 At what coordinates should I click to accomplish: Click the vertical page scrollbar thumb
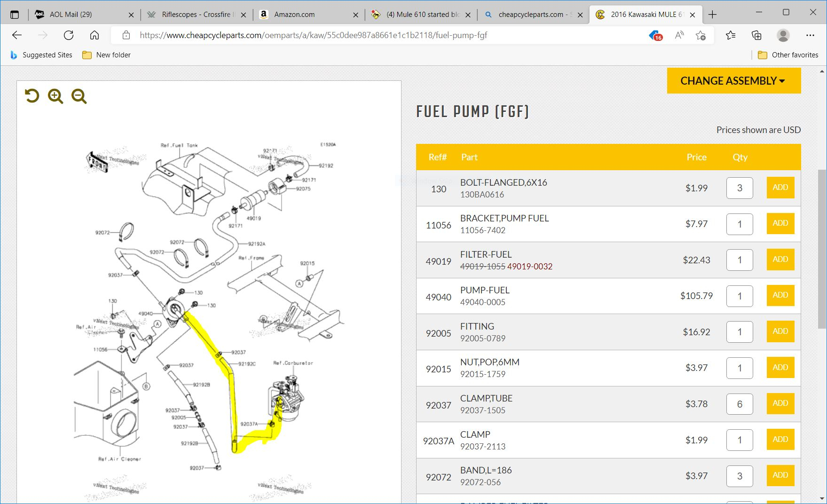(822, 249)
